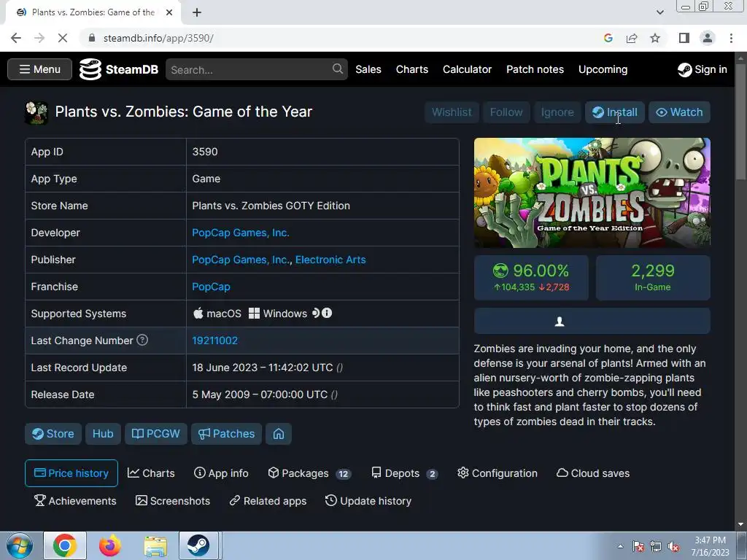Open the browser side panel
Screen dimensions: 747x560
[x=684, y=38]
